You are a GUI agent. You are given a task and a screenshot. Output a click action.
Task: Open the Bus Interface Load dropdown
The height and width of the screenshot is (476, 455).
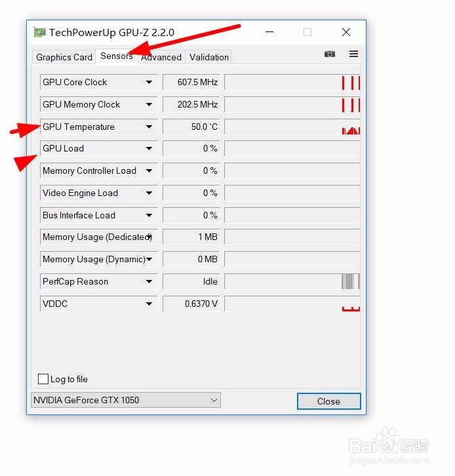pyautogui.click(x=149, y=215)
